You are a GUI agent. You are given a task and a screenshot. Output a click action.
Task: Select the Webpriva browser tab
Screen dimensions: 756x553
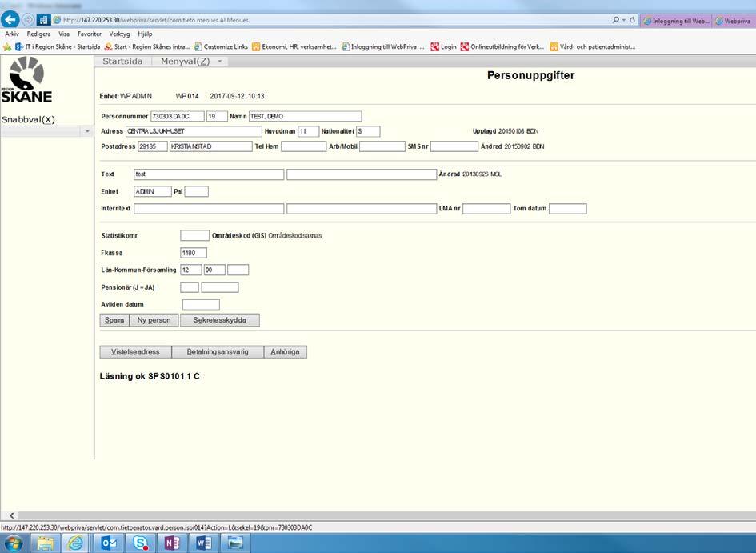click(734, 21)
